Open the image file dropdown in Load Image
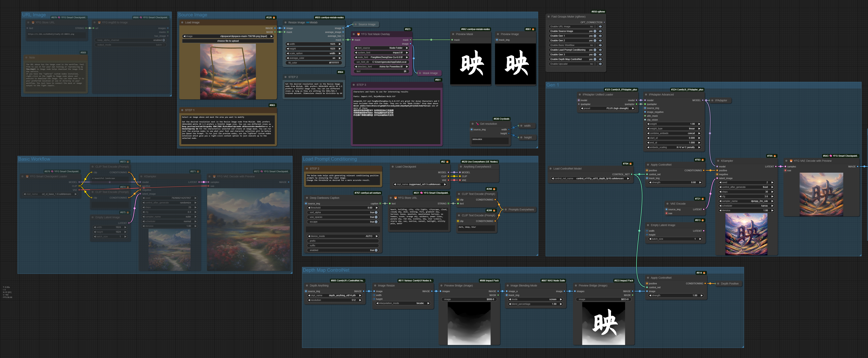This screenshot has height=358, width=868. tap(228, 36)
